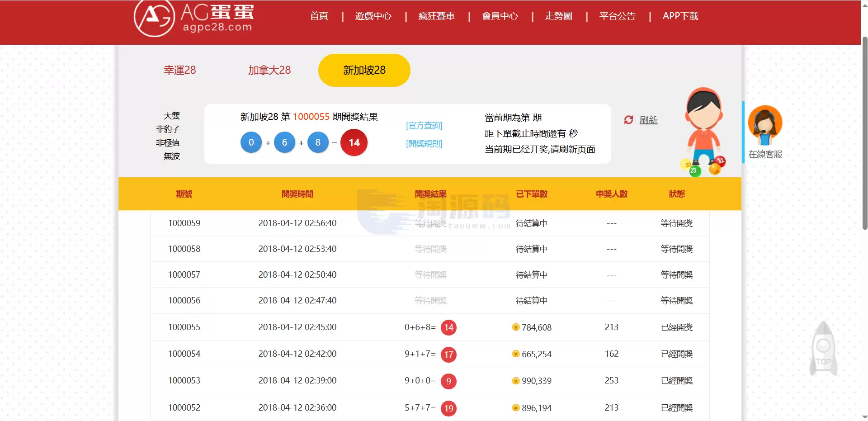Click the 大雙 result attribute label
This screenshot has height=421, width=868.
coord(172,115)
